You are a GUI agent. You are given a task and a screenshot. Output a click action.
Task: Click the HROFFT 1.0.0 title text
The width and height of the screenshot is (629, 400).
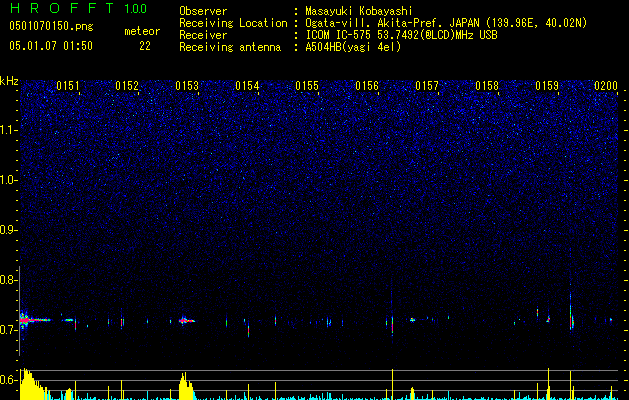[x=78, y=8]
